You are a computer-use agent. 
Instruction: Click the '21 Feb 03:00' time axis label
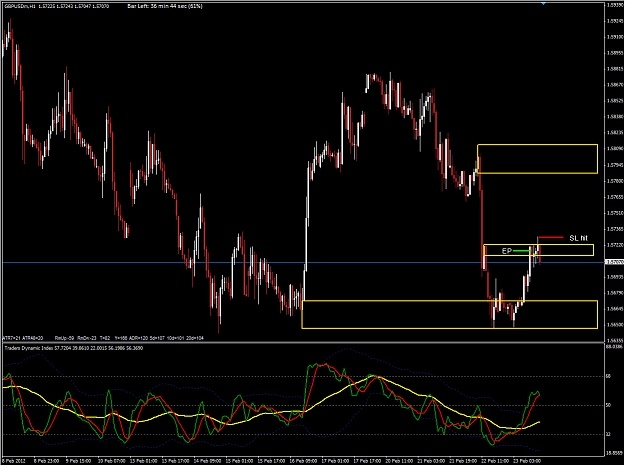pyautogui.click(x=431, y=461)
